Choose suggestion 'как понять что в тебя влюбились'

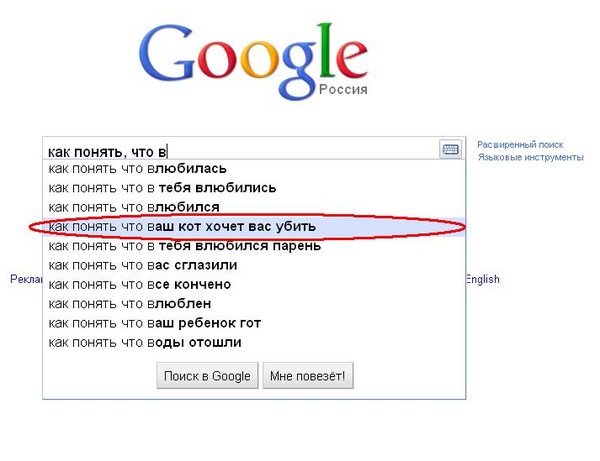(162, 187)
